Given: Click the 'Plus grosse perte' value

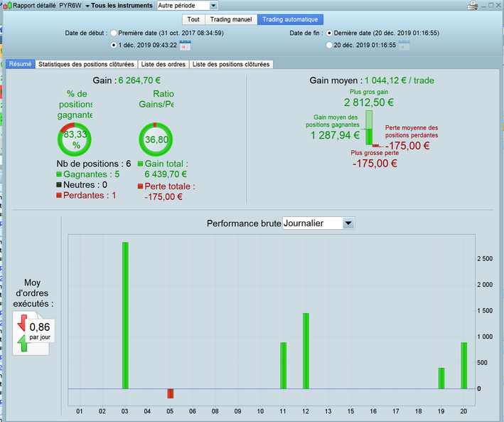Looking at the screenshot, I should coord(375,163).
